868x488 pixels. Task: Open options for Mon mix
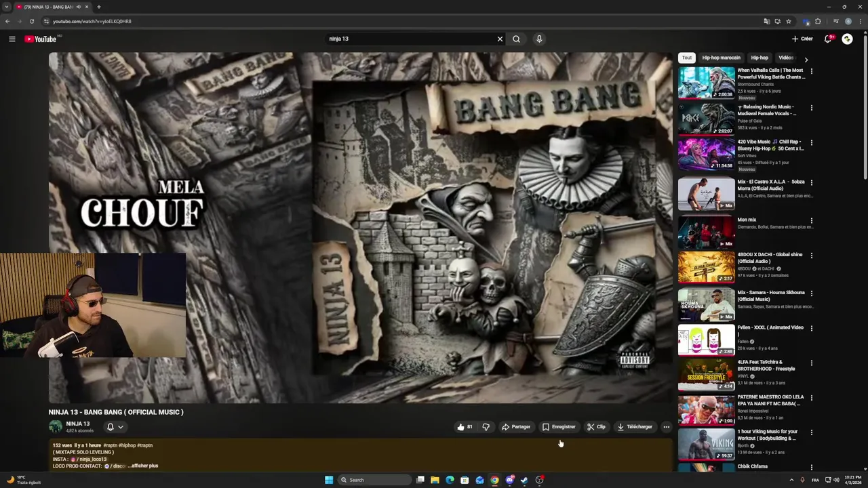coord(811,220)
